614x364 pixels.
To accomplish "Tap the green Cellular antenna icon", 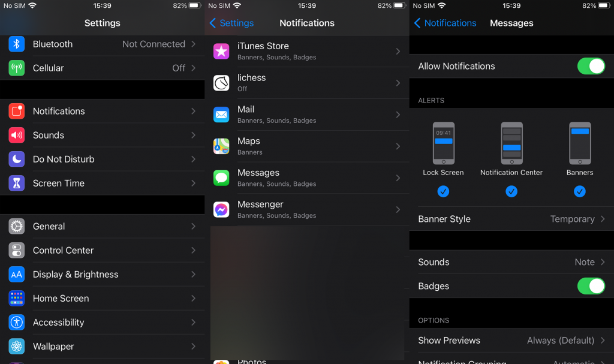I will click(x=16, y=68).
